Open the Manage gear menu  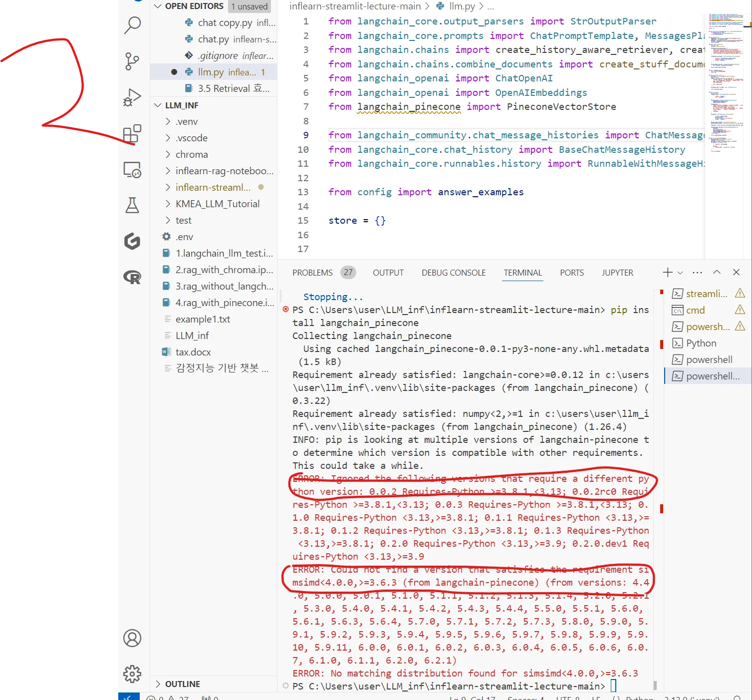coord(132,674)
